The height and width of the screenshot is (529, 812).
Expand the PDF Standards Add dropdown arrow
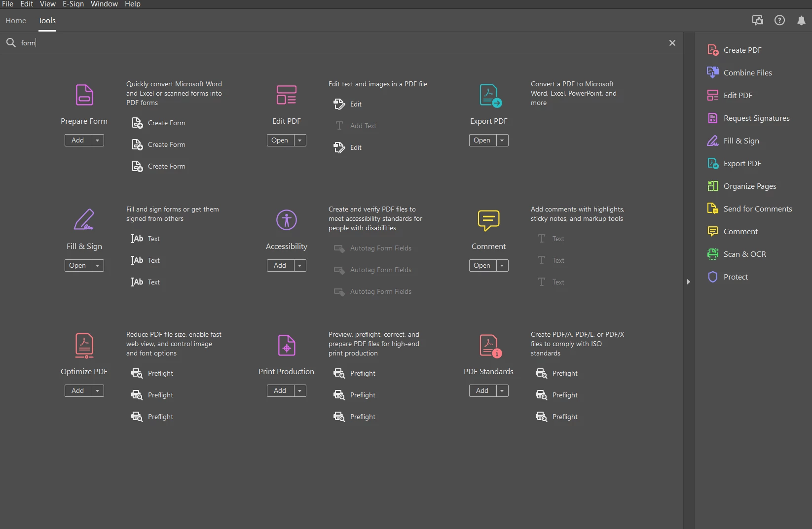tap(502, 391)
